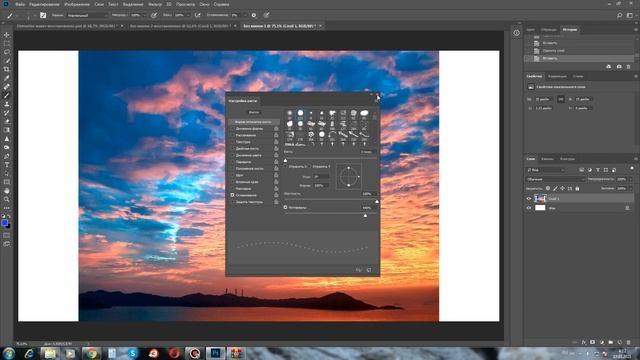Viewport: 640px width, 360px height.
Task: Add layer mask icon in Layers panel
Action: point(592,342)
